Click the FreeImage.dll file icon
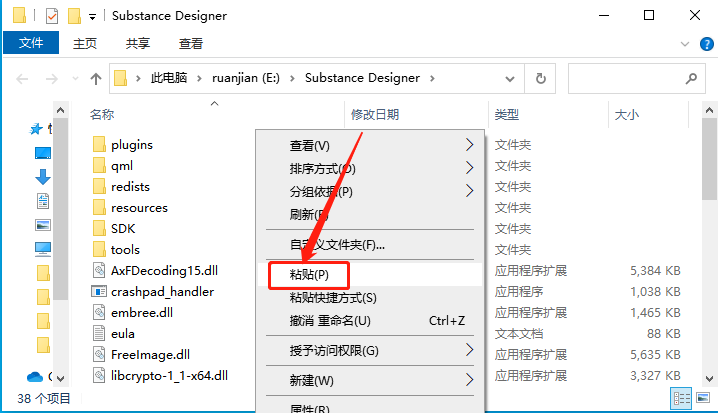This screenshot has height=413, width=718. tap(99, 354)
